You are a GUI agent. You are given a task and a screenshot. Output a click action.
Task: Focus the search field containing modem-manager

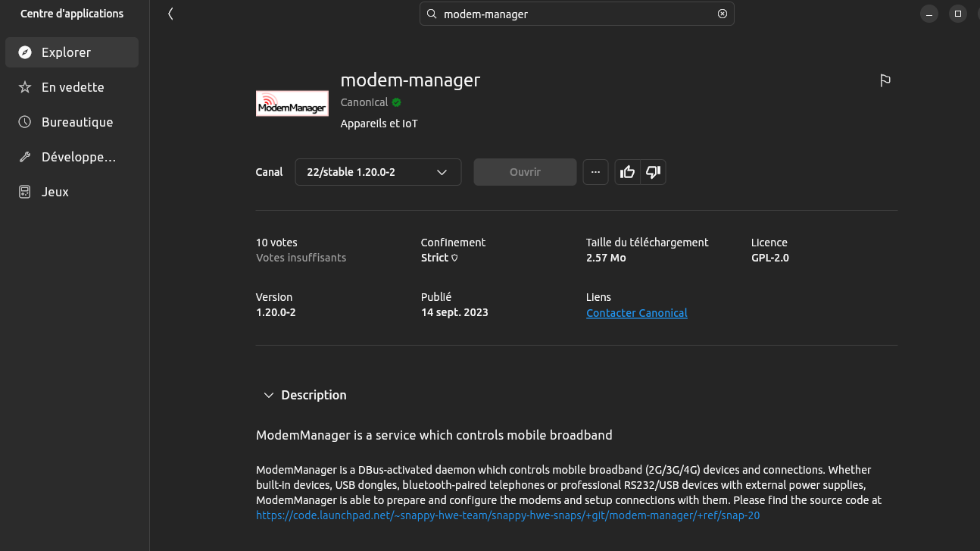(x=577, y=14)
